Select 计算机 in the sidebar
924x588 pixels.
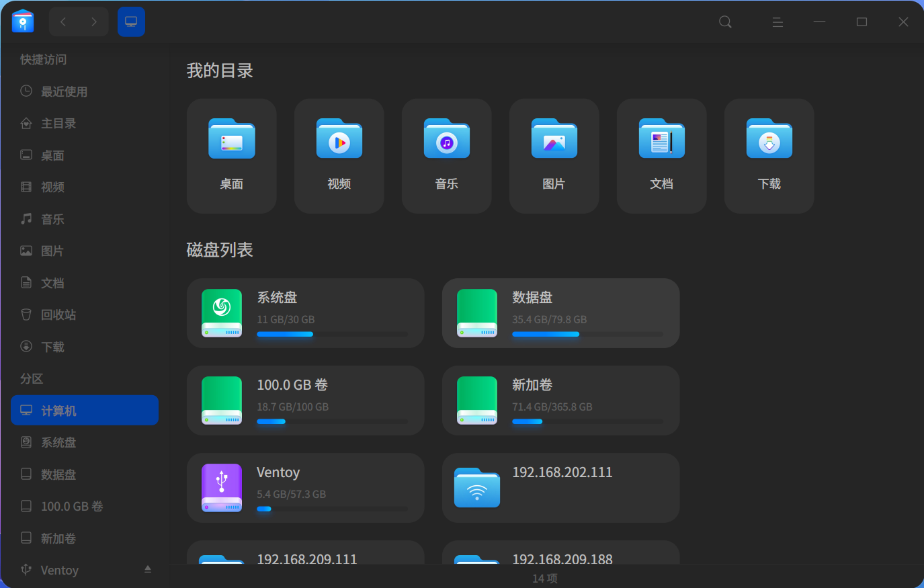coord(85,411)
